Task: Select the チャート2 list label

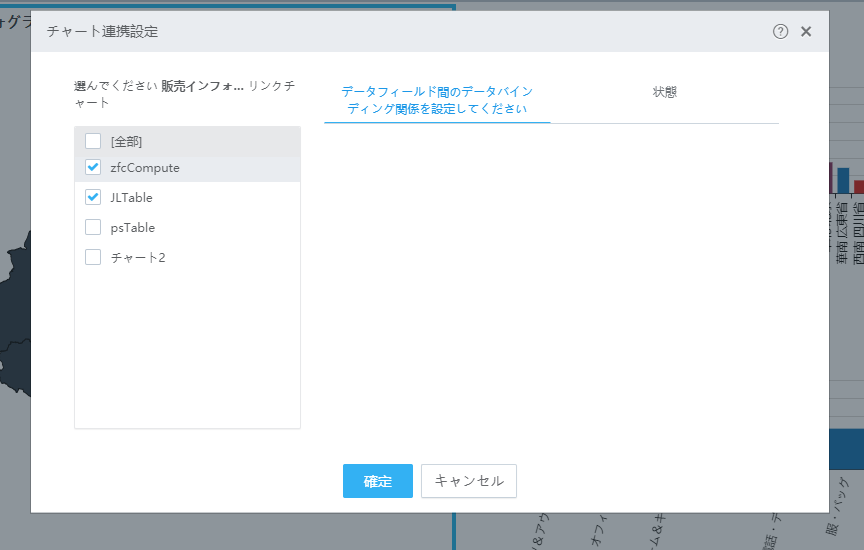Action: tap(138, 257)
